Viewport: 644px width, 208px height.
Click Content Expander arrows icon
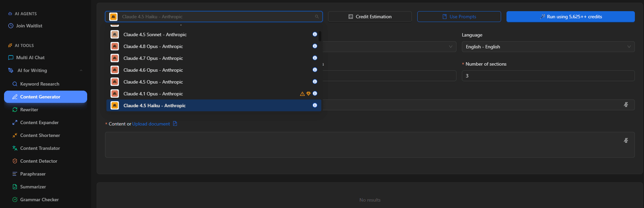pyautogui.click(x=15, y=122)
